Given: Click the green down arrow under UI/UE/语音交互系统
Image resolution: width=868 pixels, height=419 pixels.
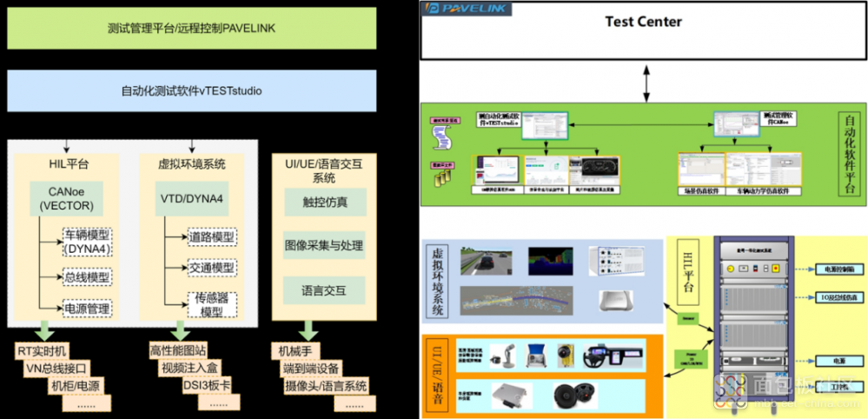Looking at the screenshot, I should coord(309,331).
